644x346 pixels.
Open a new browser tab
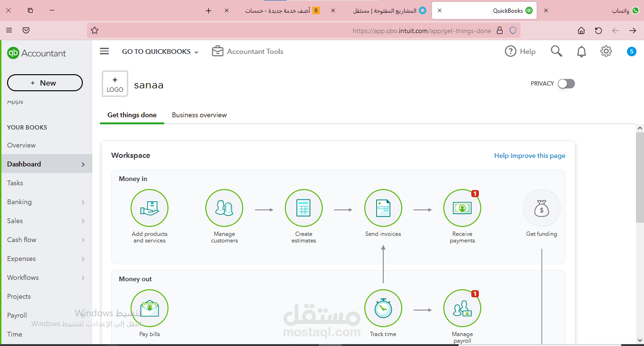click(x=209, y=10)
